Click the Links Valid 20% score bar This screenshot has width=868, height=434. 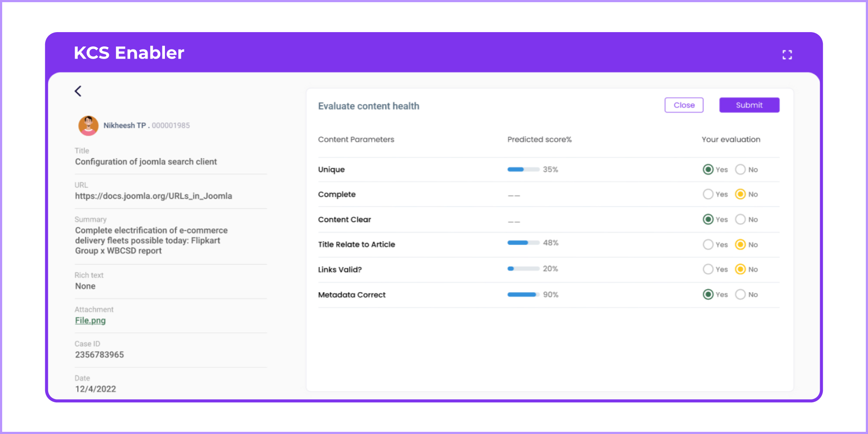click(523, 269)
